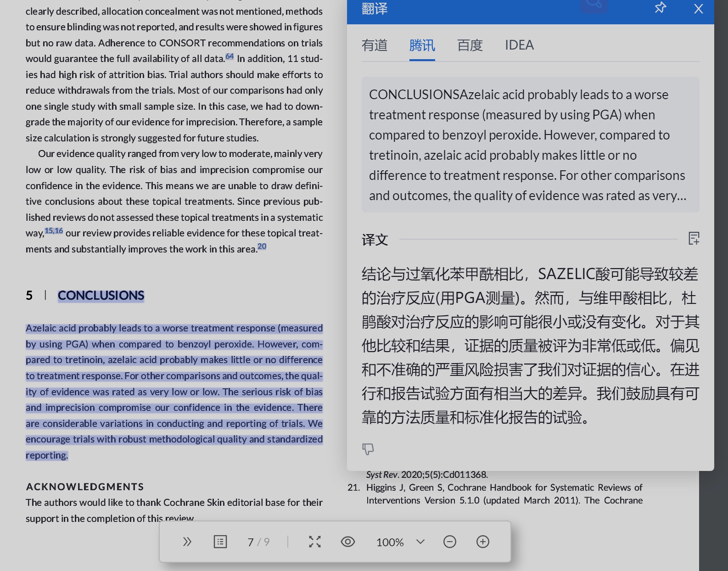Switch to the 有道 translation tab

pyautogui.click(x=374, y=45)
